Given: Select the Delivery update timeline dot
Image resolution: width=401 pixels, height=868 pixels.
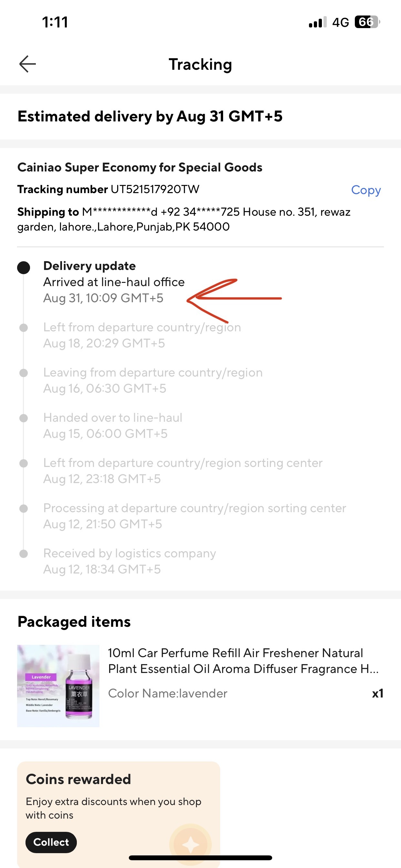Looking at the screenshot, I should (24, 268).
